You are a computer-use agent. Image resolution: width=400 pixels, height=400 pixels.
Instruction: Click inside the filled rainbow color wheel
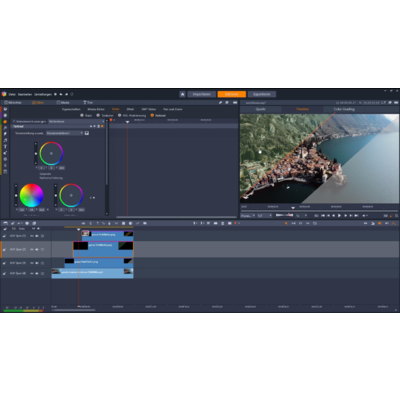(x=32, y=195)
